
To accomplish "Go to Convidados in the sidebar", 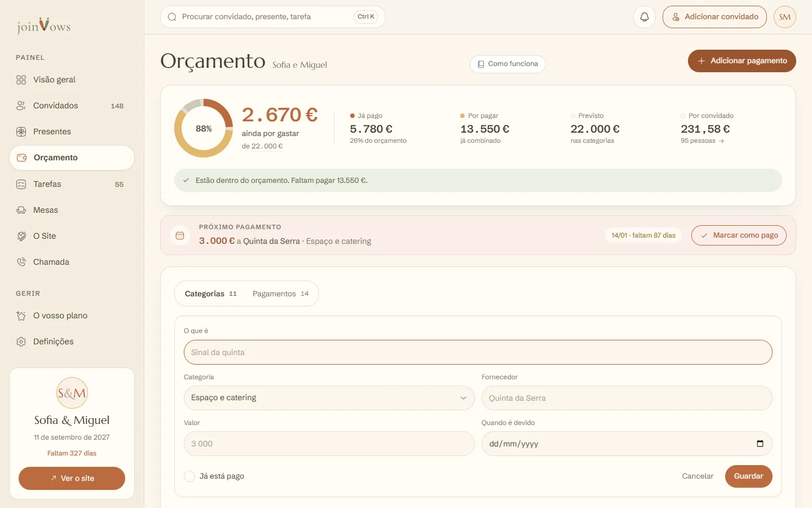I will point(72,106).
